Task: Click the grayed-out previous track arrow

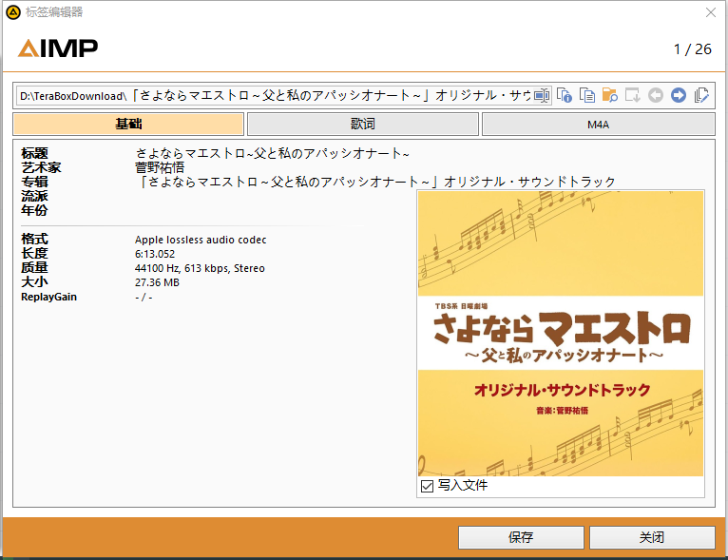Action: point(656,95)
